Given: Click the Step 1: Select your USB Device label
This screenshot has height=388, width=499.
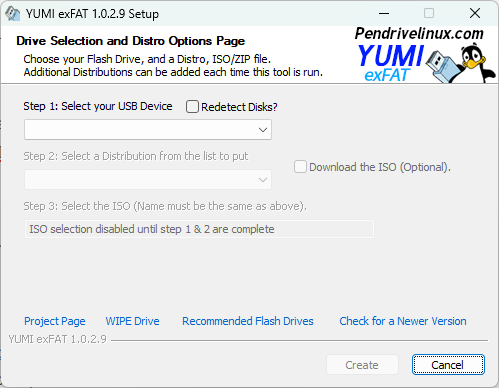Looking at the screenshot, I should point(98,106).
